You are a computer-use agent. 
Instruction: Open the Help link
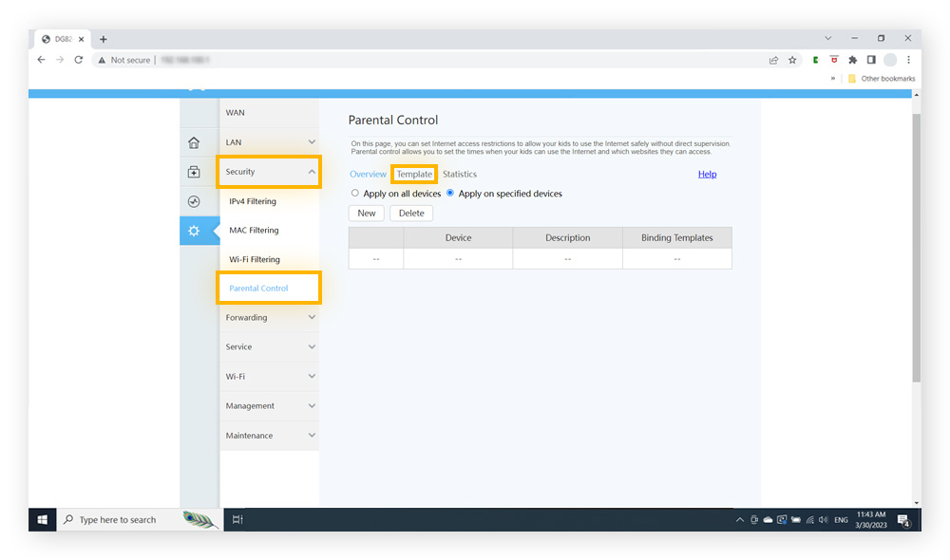(x=707, y=175)
